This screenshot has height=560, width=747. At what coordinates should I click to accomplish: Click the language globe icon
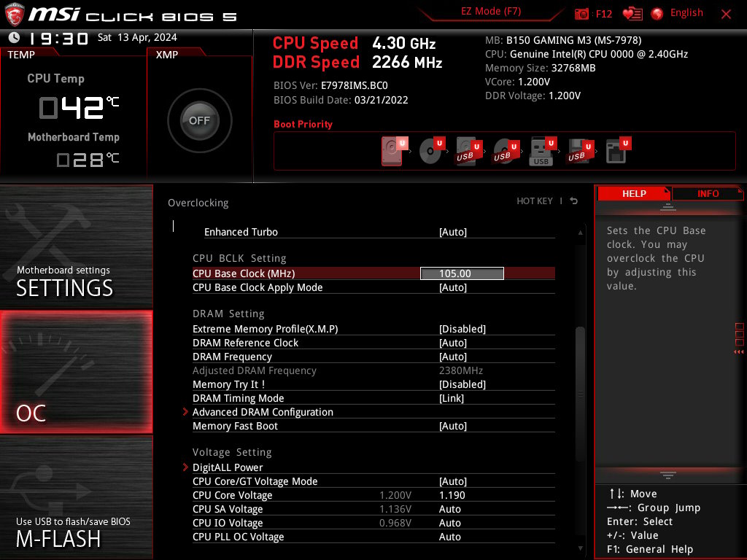coord(657,14)
